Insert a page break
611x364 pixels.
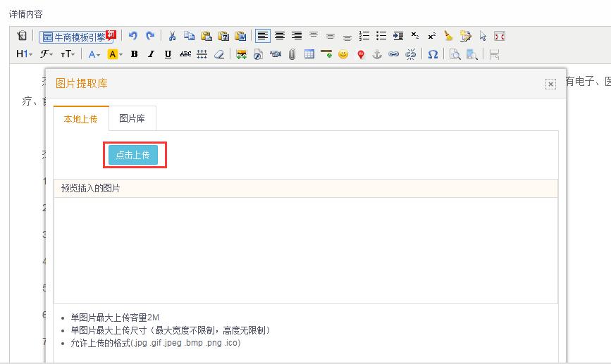pyautogui.click(x=494, y=54)
